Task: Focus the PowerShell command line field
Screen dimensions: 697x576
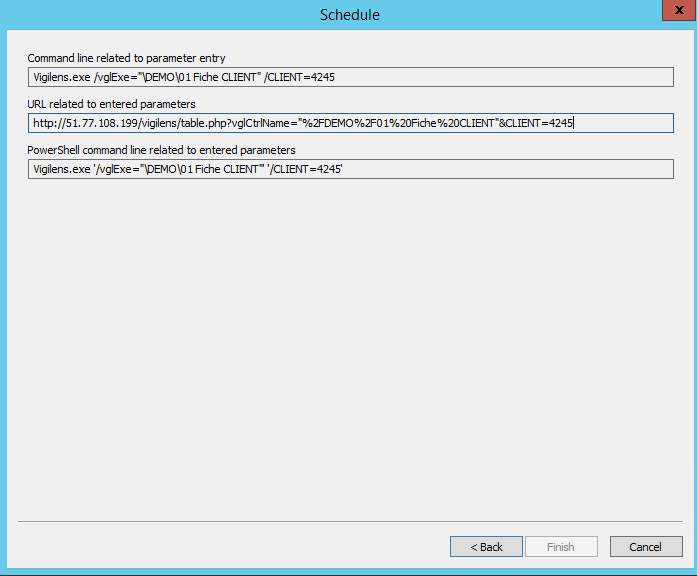Action: pos(351,169)
